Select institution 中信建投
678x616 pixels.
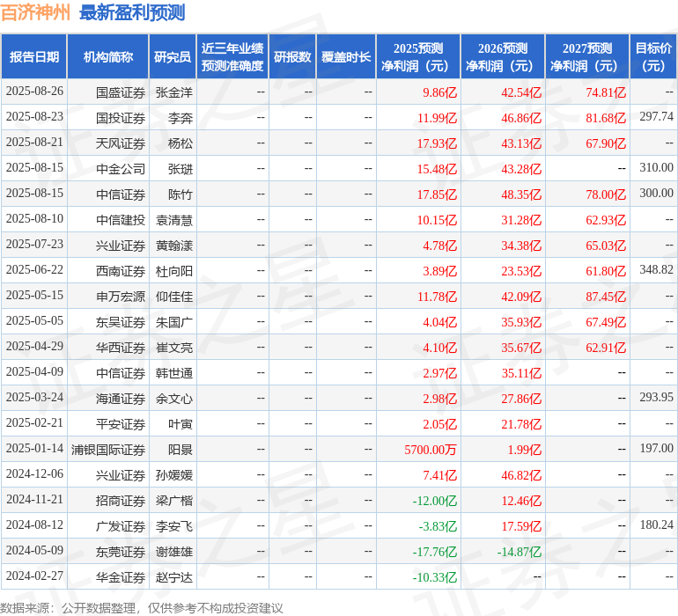[x=121, y=220]
